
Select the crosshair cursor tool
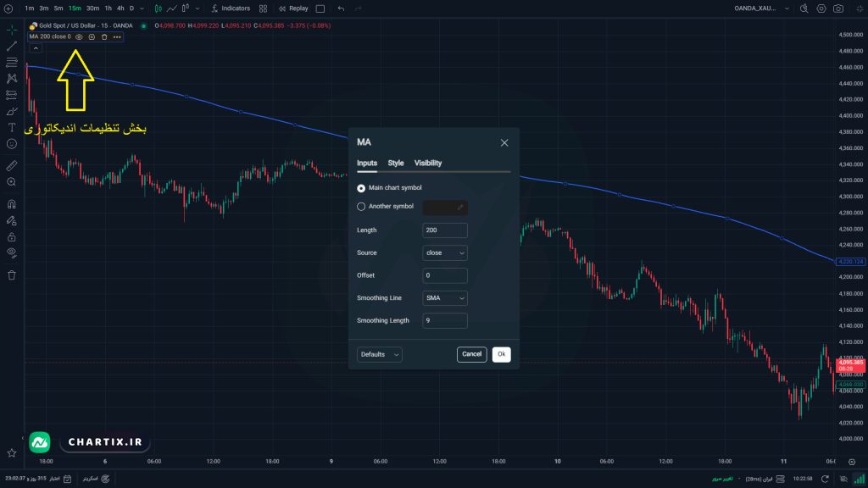(12, 30)
